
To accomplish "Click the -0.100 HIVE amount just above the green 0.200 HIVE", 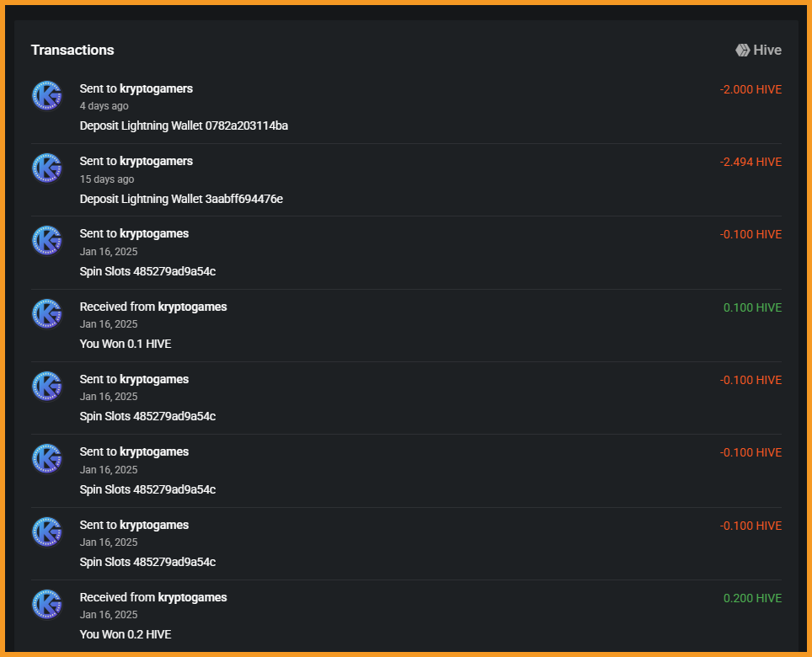I will pyautogui.click(x=751, y=526).
